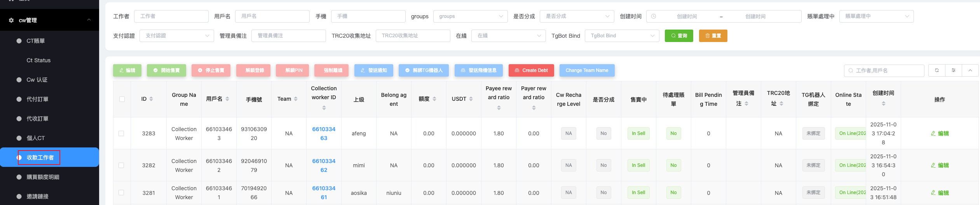Click the 编辑 edit icon for row 3283
This screenshot has height=205, width=980.
click(x=939, y=133)
